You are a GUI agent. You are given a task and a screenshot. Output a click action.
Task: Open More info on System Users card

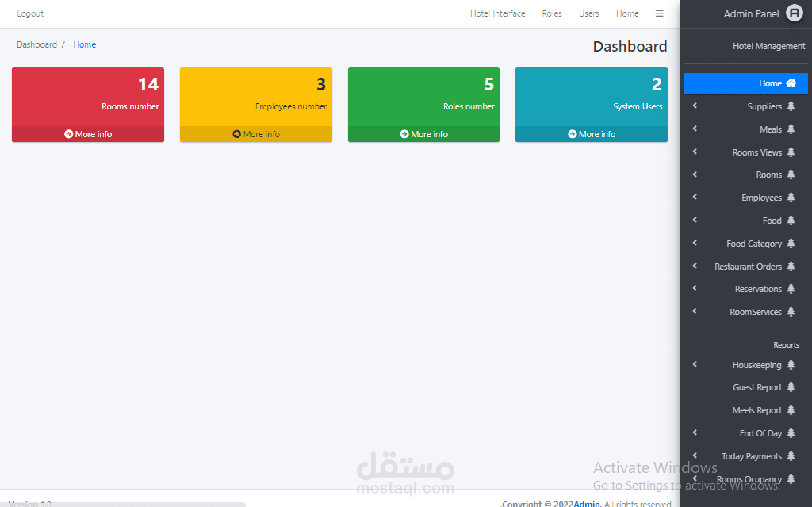pyautogui.click(x=592, y=134)
